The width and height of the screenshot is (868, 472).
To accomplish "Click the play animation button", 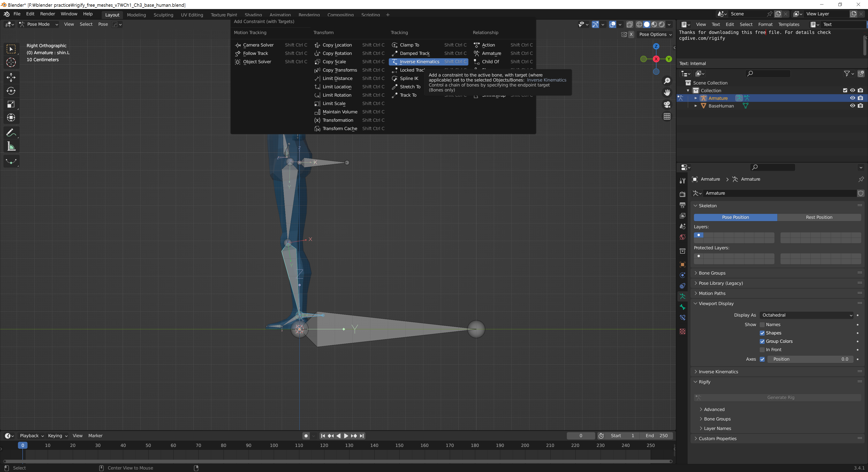I will 346,436.
